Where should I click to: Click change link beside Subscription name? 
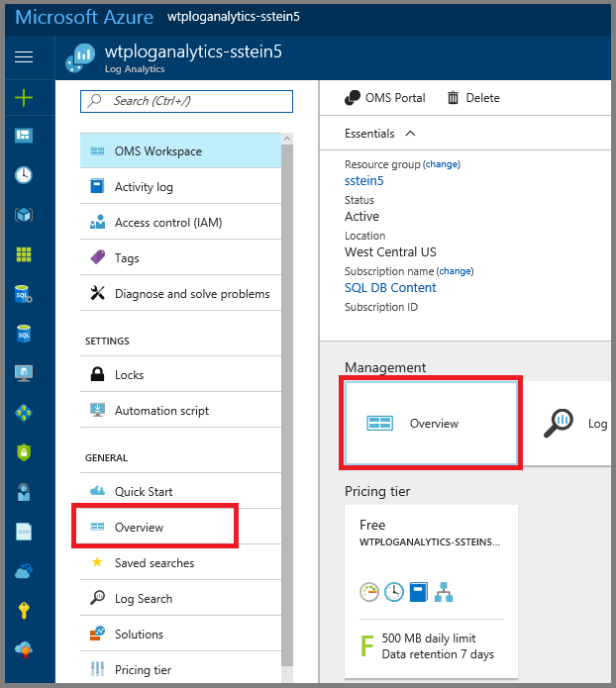[456, 271]
